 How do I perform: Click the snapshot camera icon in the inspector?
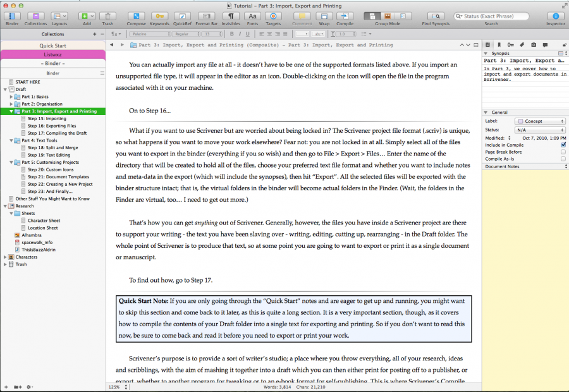point(534,45)
